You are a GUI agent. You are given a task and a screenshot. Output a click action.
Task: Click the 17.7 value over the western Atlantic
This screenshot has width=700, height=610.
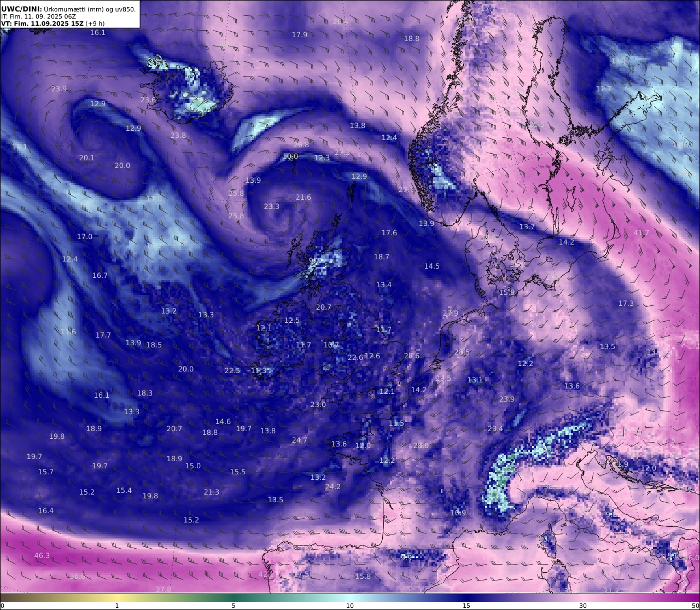(x=103, y=335)
